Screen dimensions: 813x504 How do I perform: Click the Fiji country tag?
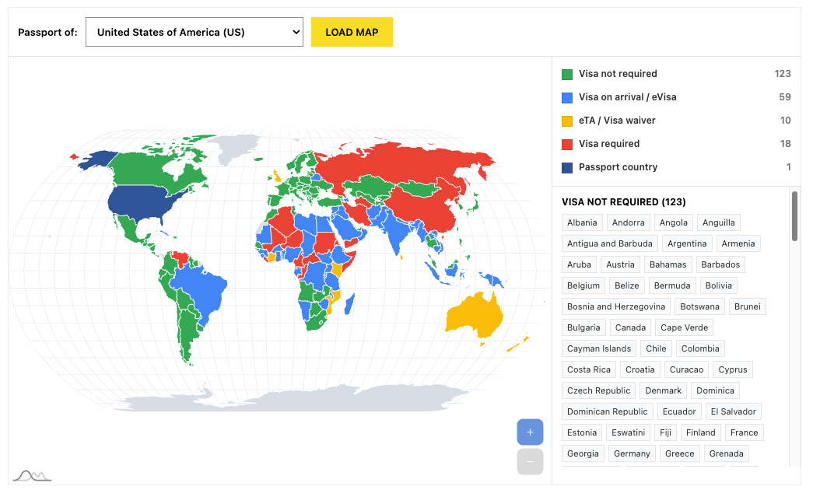coord(666,432)
